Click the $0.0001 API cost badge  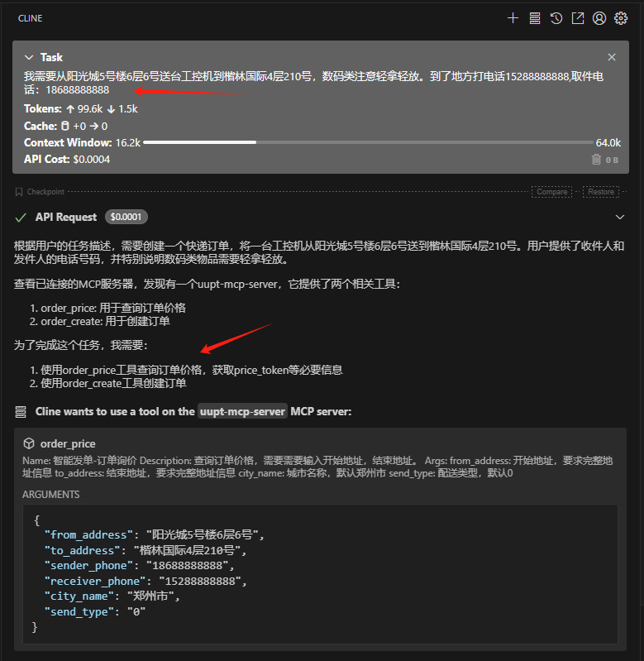pos(126,217)
